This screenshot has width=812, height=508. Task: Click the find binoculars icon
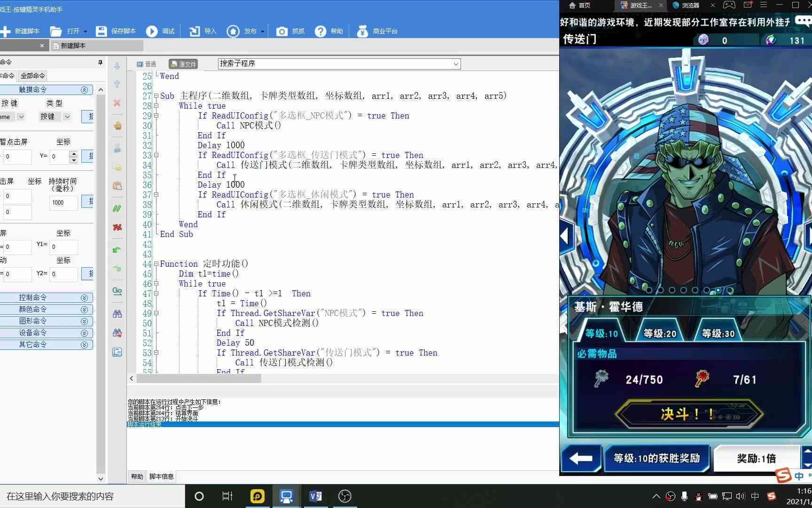tap(117, 314)
